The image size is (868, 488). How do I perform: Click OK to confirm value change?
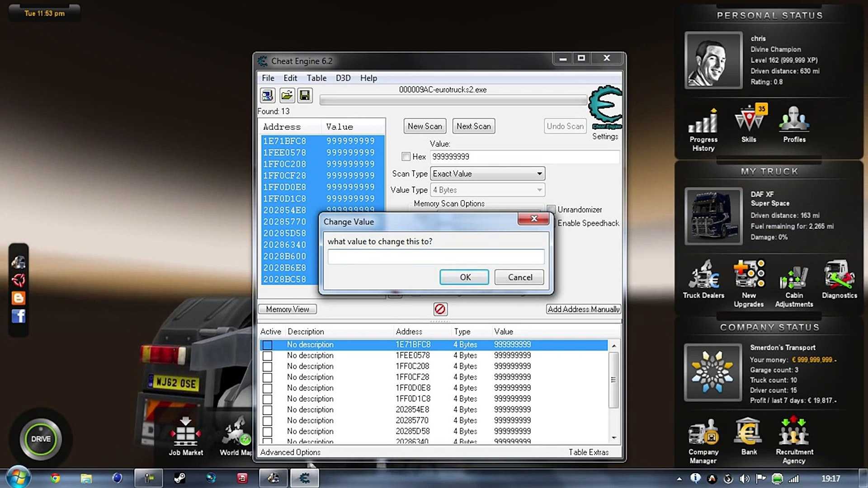pos(466,277)
